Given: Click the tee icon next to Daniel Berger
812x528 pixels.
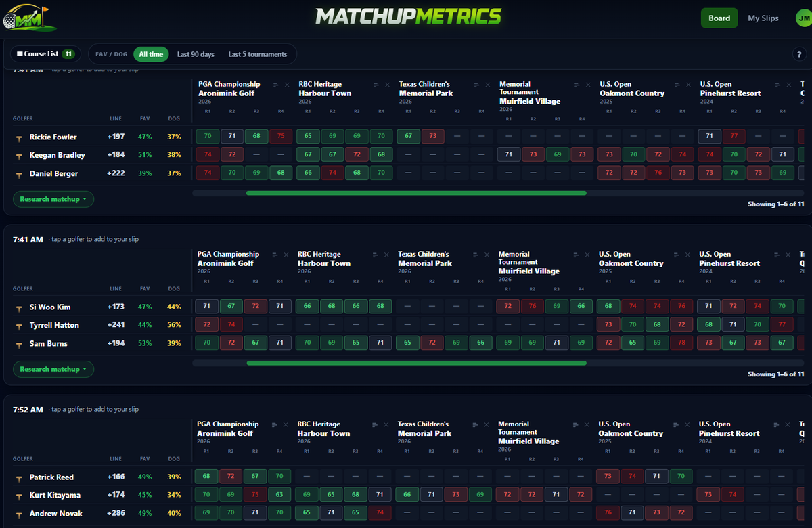Looking at the screenshot, I should (x=20, y=174).
